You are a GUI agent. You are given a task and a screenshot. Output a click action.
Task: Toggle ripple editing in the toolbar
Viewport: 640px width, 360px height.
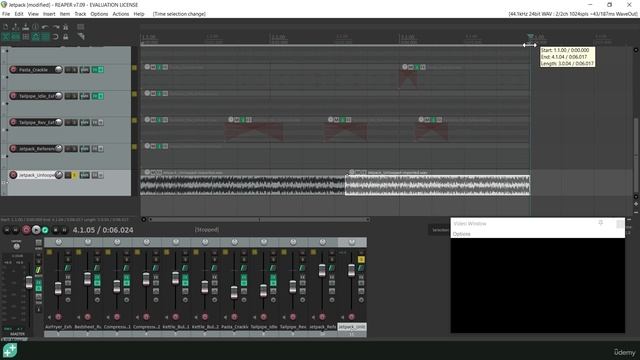25,37
